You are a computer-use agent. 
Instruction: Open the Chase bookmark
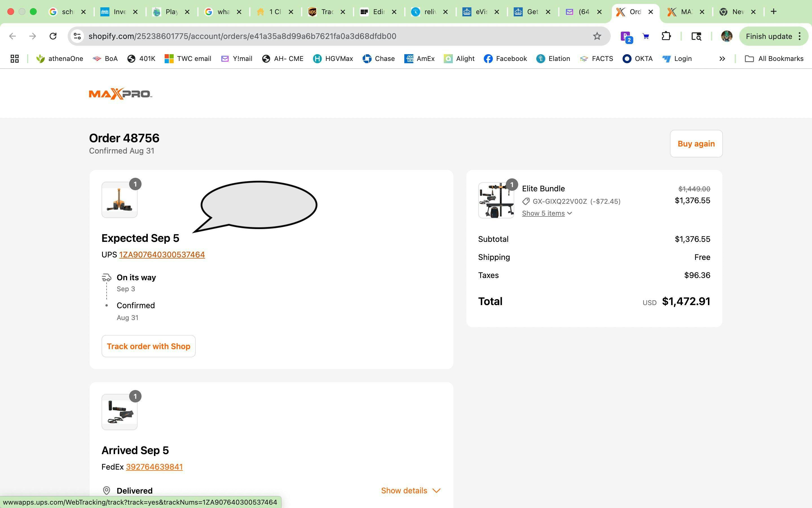coord(379,59)
